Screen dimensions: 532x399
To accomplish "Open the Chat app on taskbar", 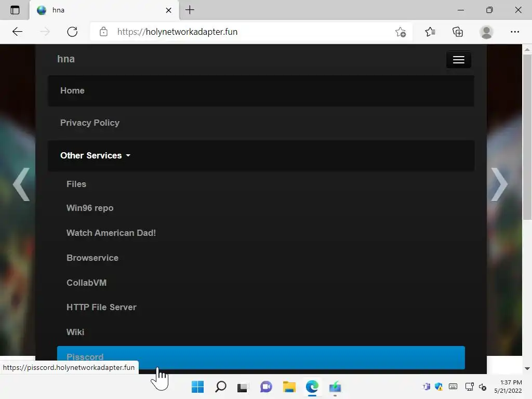I will 266,387.
